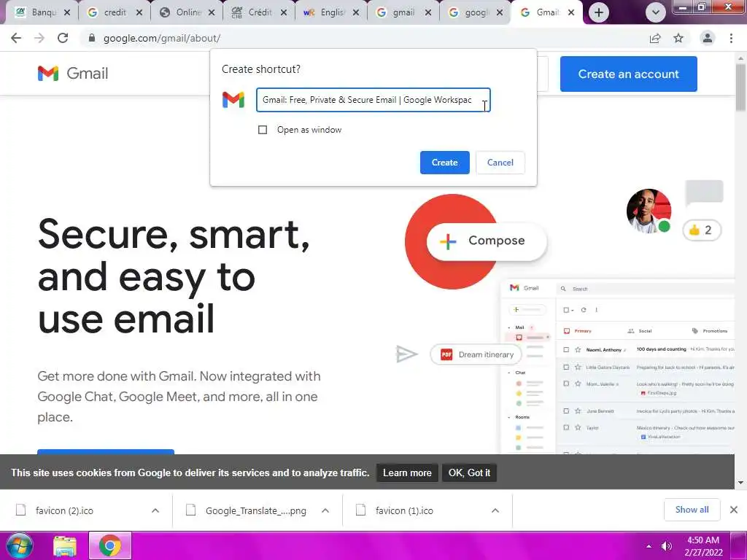Click the page vertical scrollbar thumb
This screenshot has height=560, width=747.
[x=741, y=88]
